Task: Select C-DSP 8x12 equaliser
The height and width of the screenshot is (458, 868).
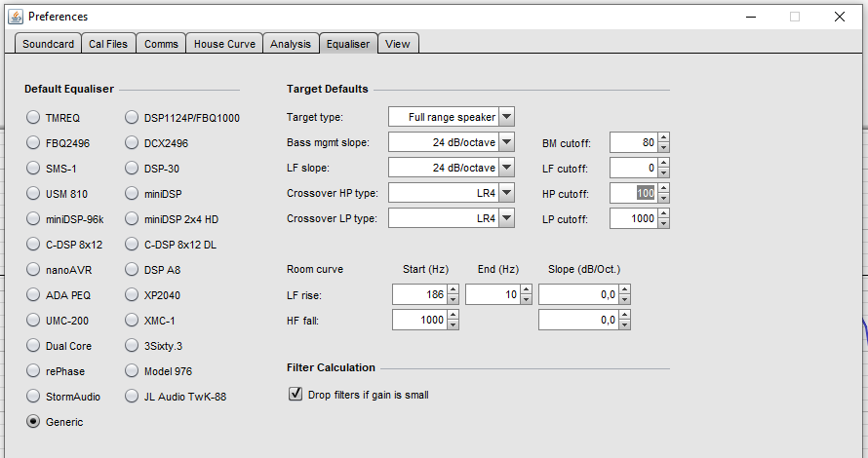Action: pos(33,244)
